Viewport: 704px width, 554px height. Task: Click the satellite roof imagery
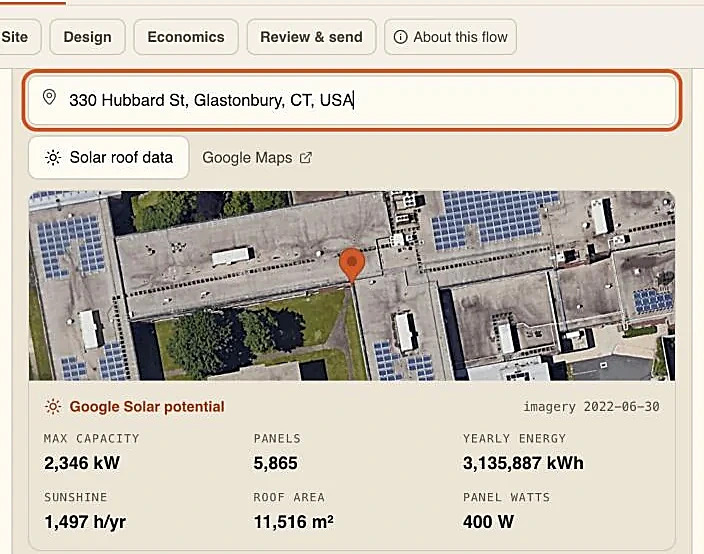(x=352, y=286)
